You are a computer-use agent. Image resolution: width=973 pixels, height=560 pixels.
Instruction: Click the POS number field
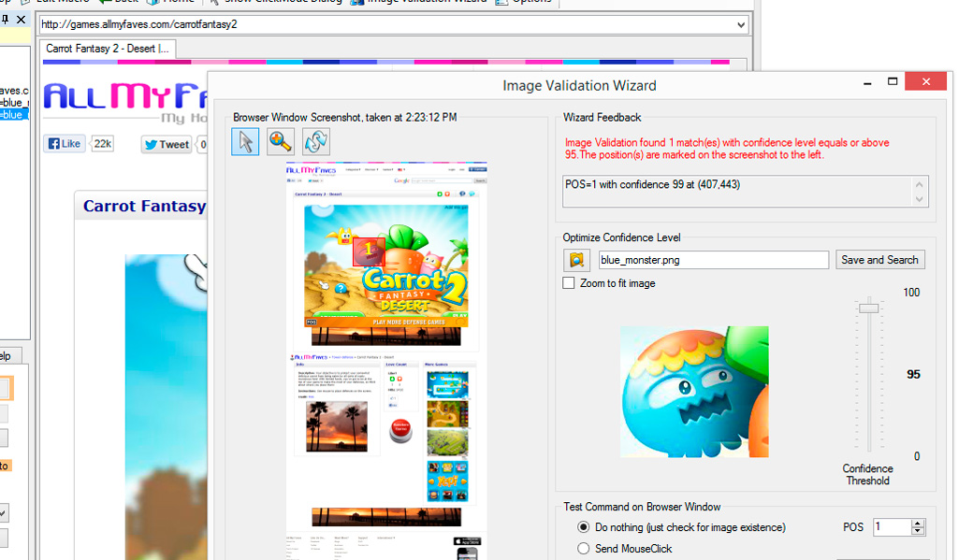[x=892, y=527]
